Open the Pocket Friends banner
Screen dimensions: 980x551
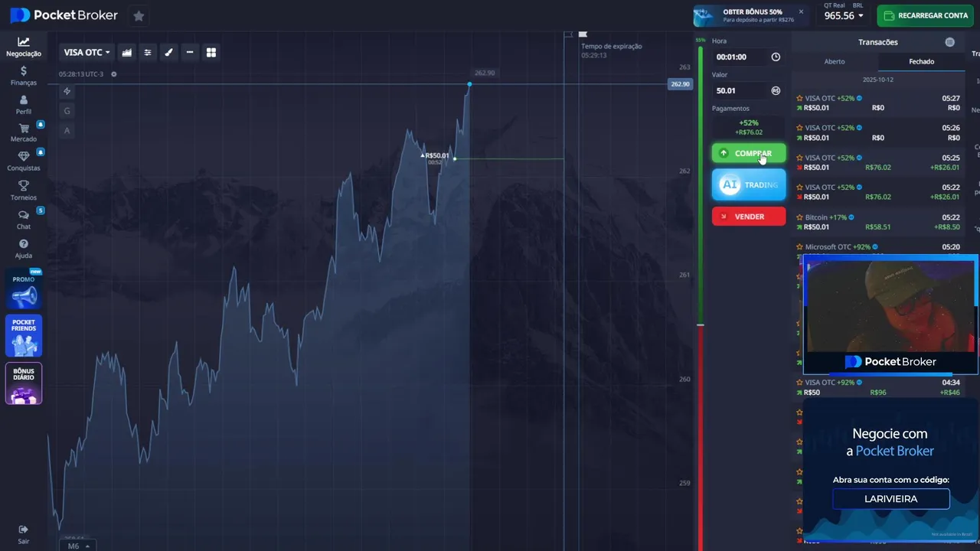(24, 335)
